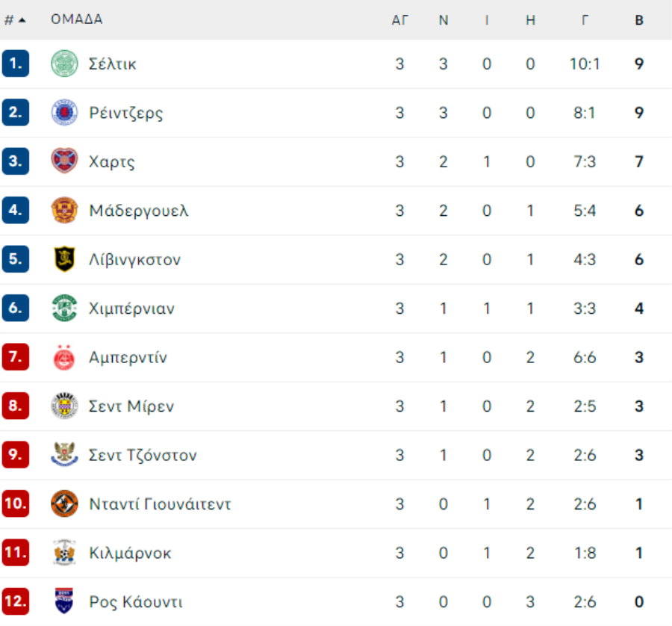Select the ΑΓ matches played header
The image size is (672, 626).
point(400,19)
